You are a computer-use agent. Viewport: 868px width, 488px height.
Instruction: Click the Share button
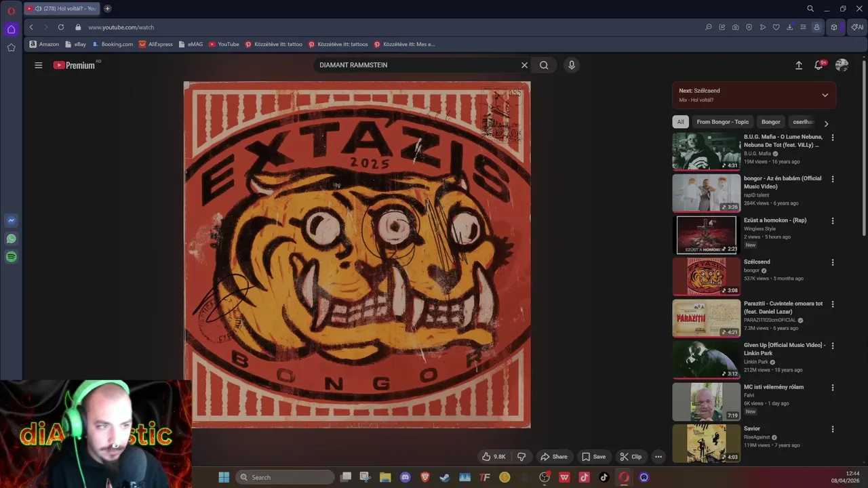click(x=553, y=457)
